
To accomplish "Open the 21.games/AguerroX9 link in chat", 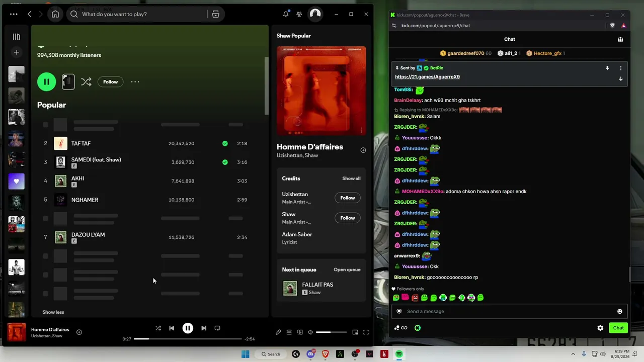I will [x=427, y=77].
